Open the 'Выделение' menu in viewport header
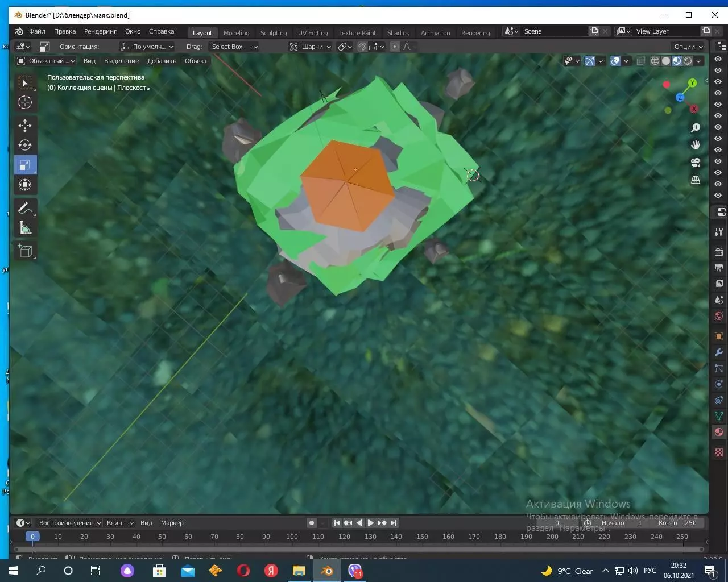Image resolution: width=728 pixels, height=582 pixels. [x=122, y=61]
